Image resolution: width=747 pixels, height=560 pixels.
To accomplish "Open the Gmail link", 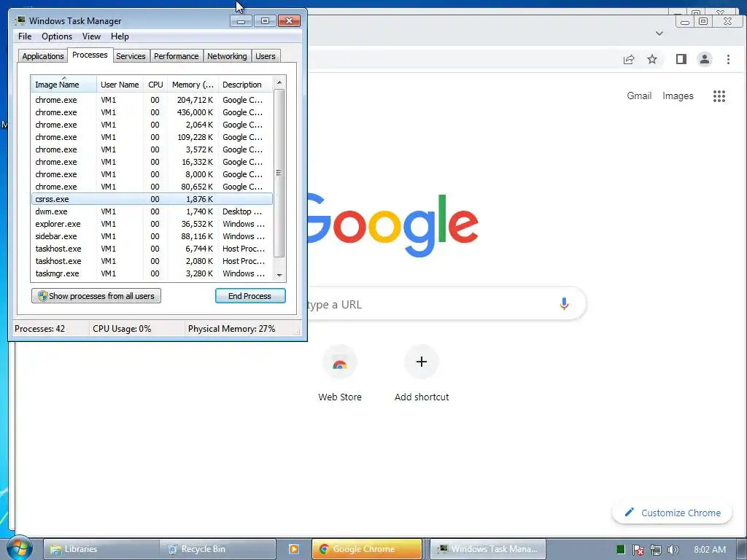I will pos(639,96).
